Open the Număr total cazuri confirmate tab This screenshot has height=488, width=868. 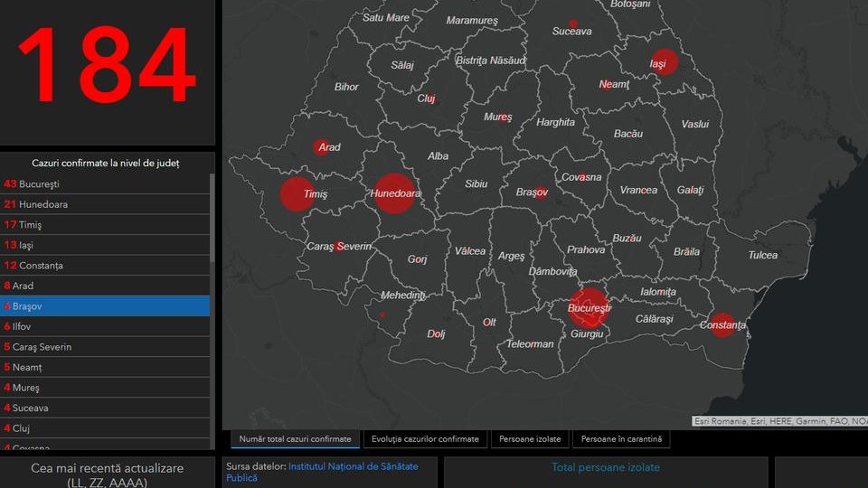[295, 439]
